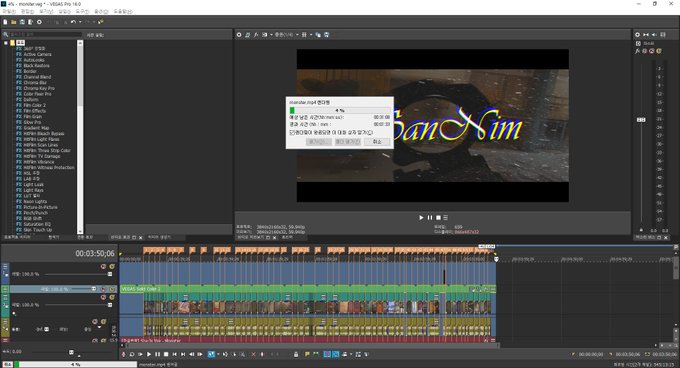
Task: Open the File menu
Action: pos(9,12)
